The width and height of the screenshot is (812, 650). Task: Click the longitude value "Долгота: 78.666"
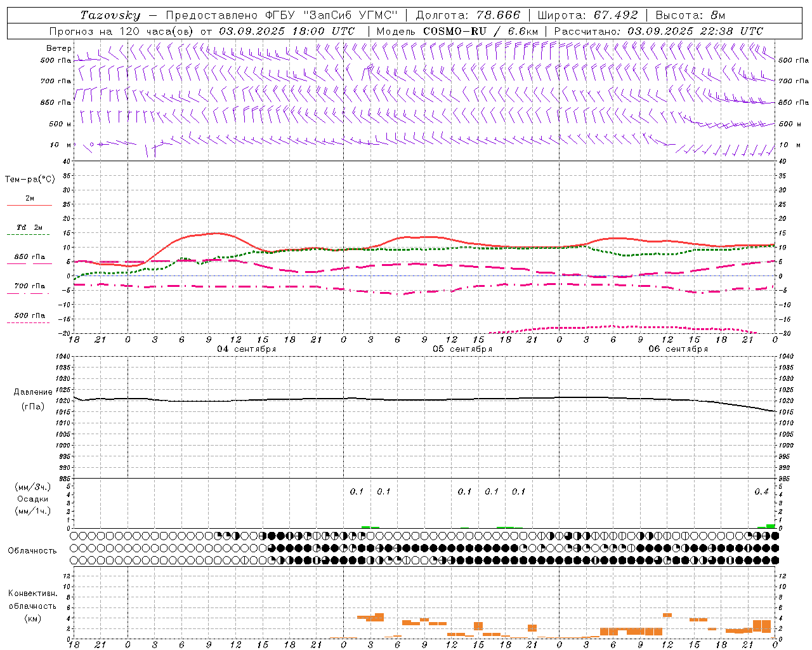point(468,15)
